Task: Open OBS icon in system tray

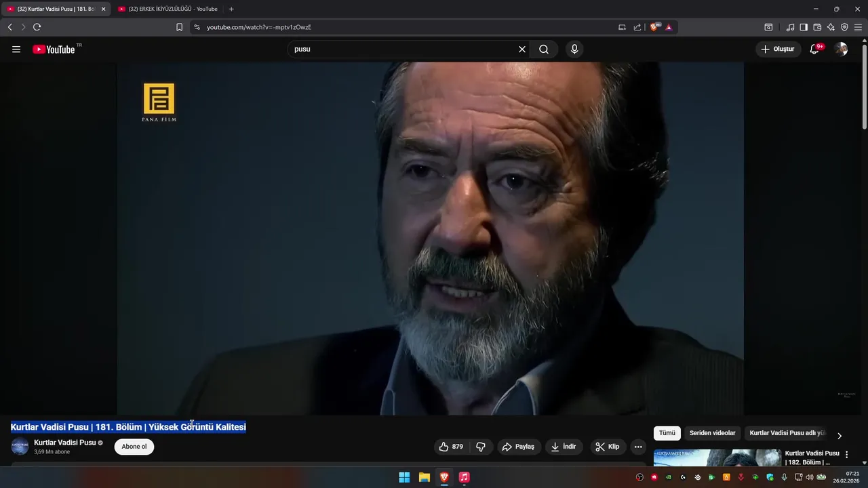Action: (x=639, y=477)
